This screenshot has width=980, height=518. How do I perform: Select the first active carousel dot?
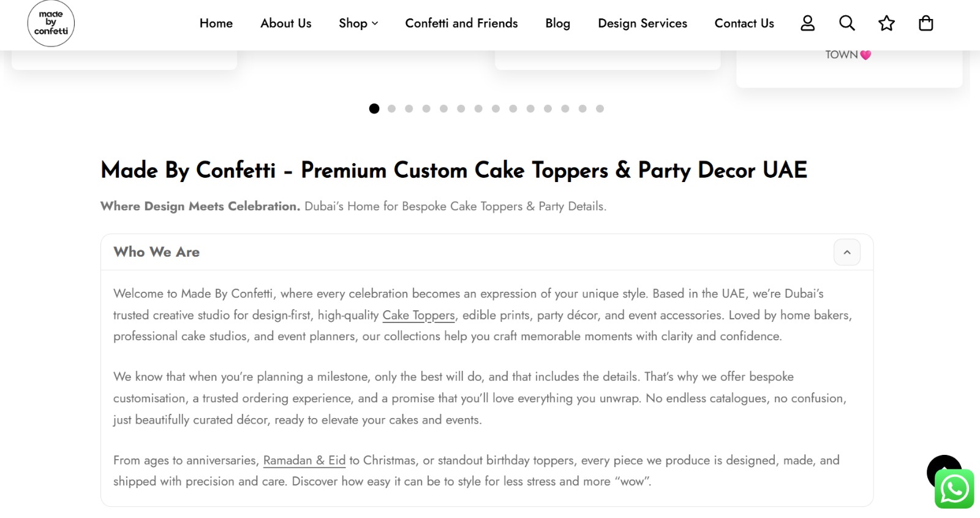point(374,109)
